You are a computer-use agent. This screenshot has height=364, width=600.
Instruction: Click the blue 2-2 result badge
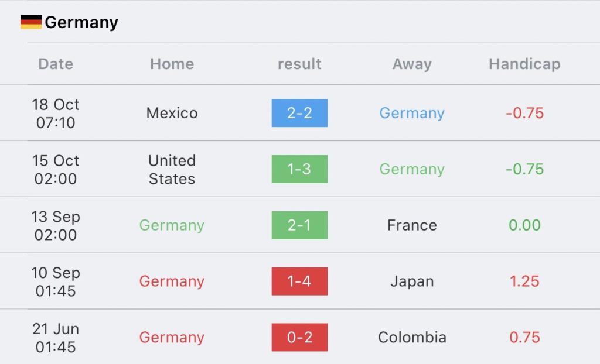[x=299, y=113]
